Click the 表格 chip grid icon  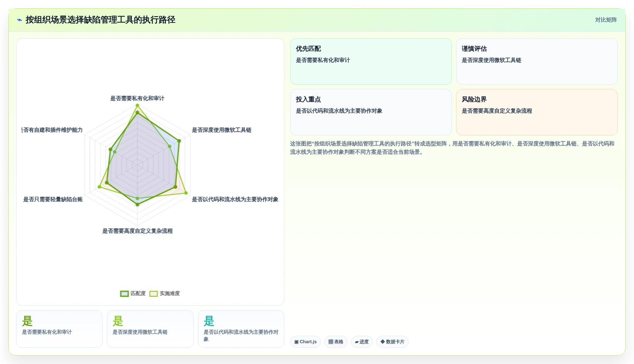(331, 342)
